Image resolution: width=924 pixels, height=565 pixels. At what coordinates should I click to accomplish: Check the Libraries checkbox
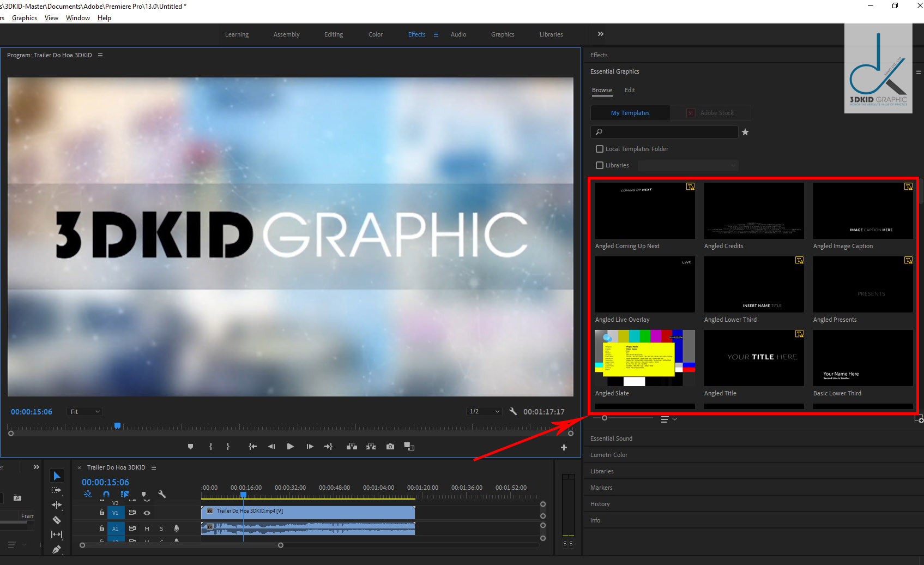point(600,165)
